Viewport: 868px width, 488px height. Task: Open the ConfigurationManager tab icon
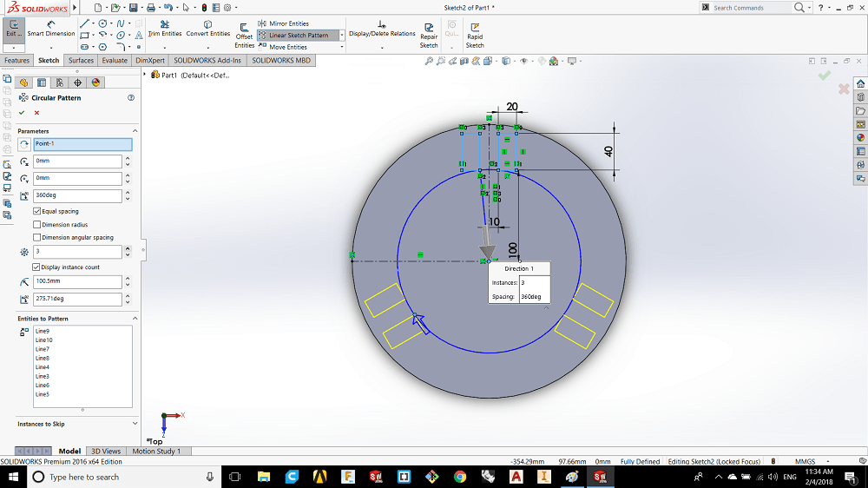coord(60,82)
